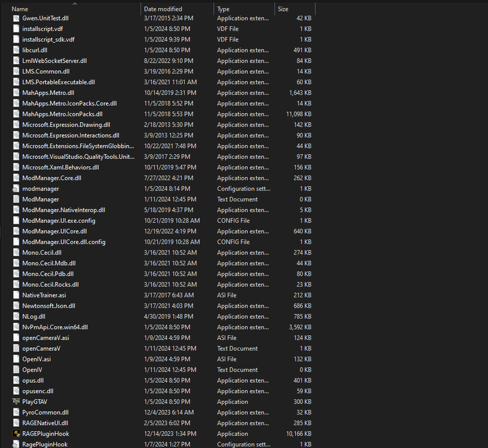
Task: Select the openCameraV.asi file icon
Action: click(x=16, y=337)
